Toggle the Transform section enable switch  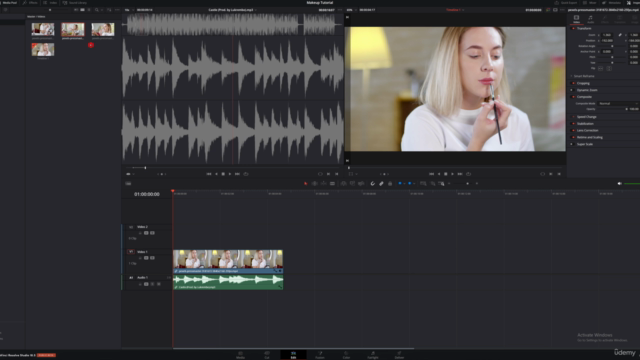(573, 29)
